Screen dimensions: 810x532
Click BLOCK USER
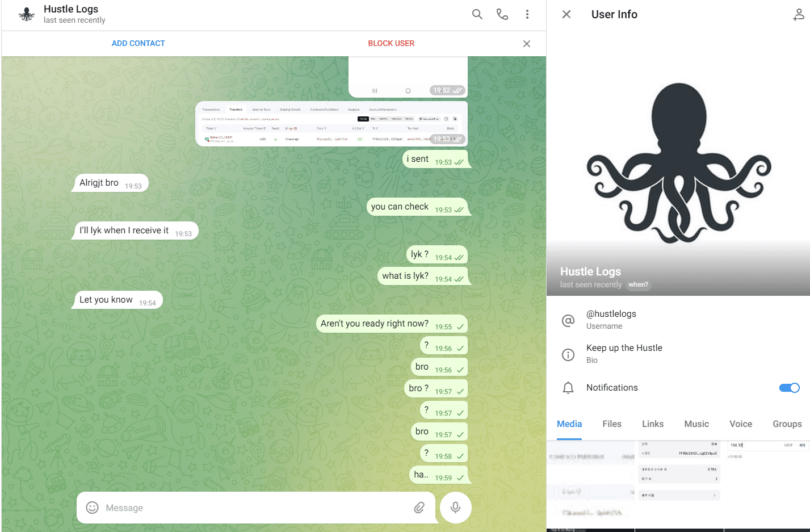[391, 43]
